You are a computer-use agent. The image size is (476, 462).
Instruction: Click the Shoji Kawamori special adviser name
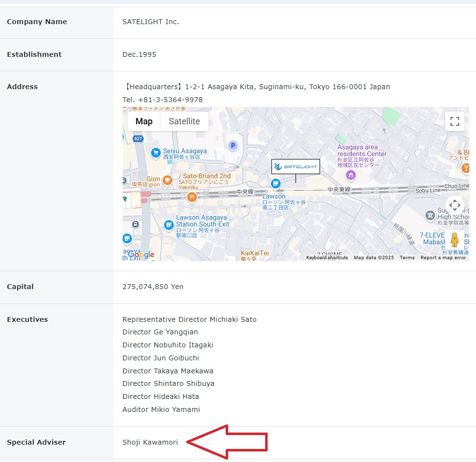(150, 442)
